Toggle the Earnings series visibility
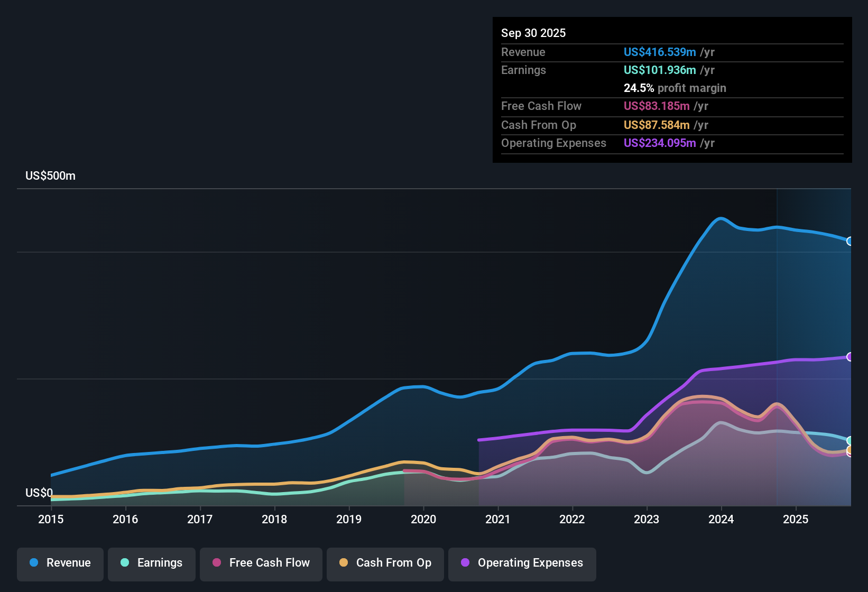This screenshot has width=868, height=592. (x=152, y=563)
